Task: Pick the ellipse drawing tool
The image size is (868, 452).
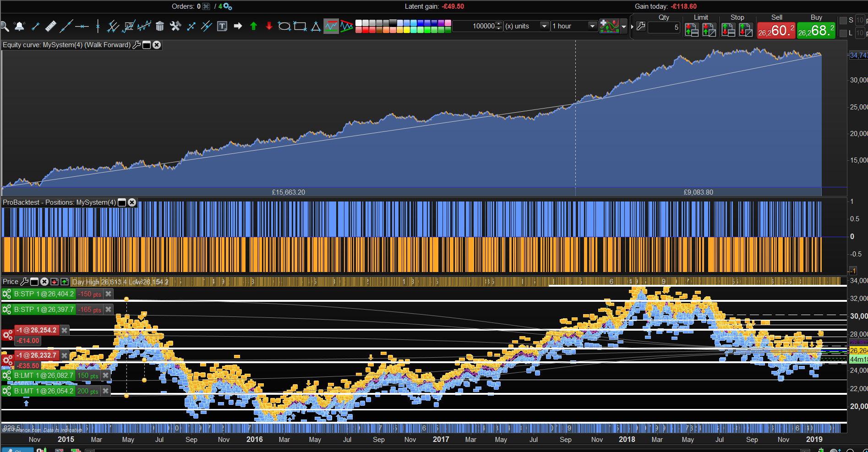Action: [x=284, y=26]
